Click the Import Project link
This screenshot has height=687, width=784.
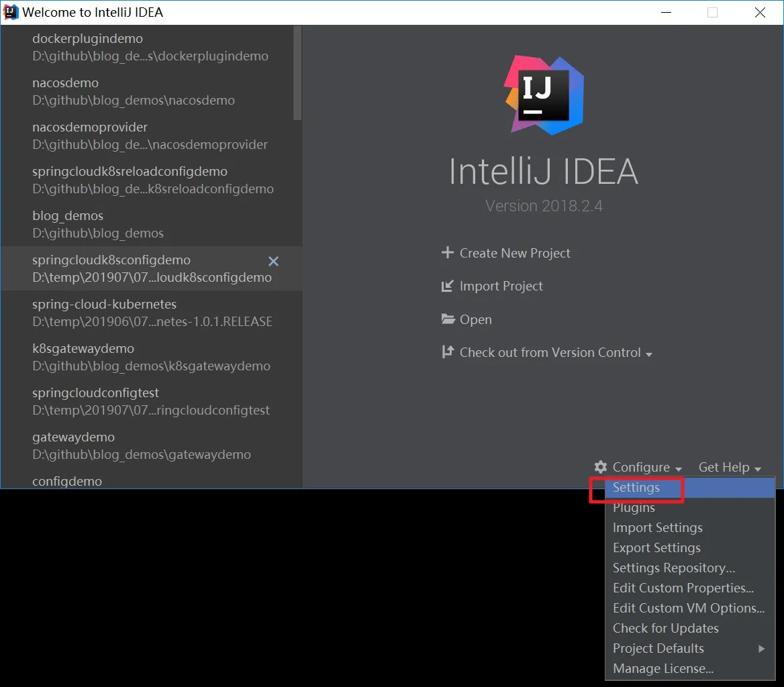501,286
